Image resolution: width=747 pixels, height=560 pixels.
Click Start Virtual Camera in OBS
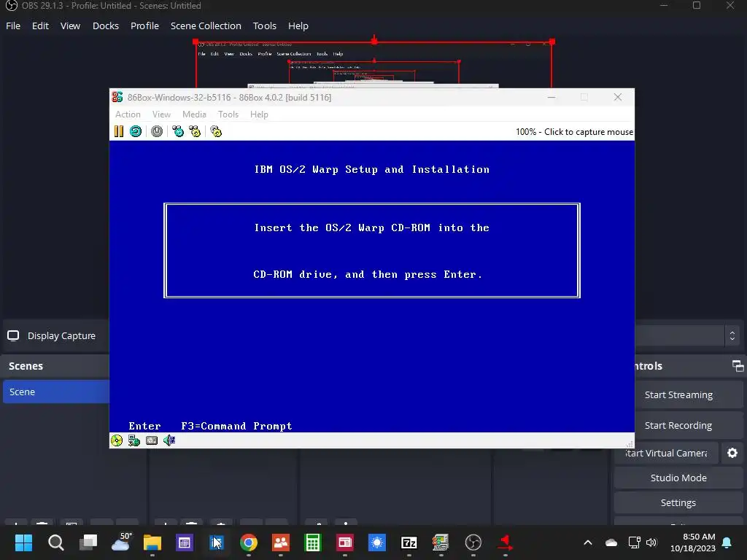point(666,453)
